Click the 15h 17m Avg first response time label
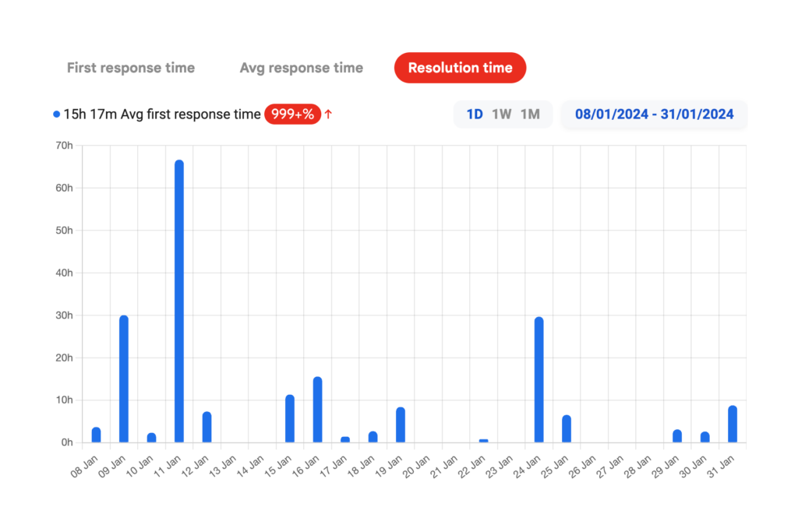798x532 pixels. coord(162,114)
